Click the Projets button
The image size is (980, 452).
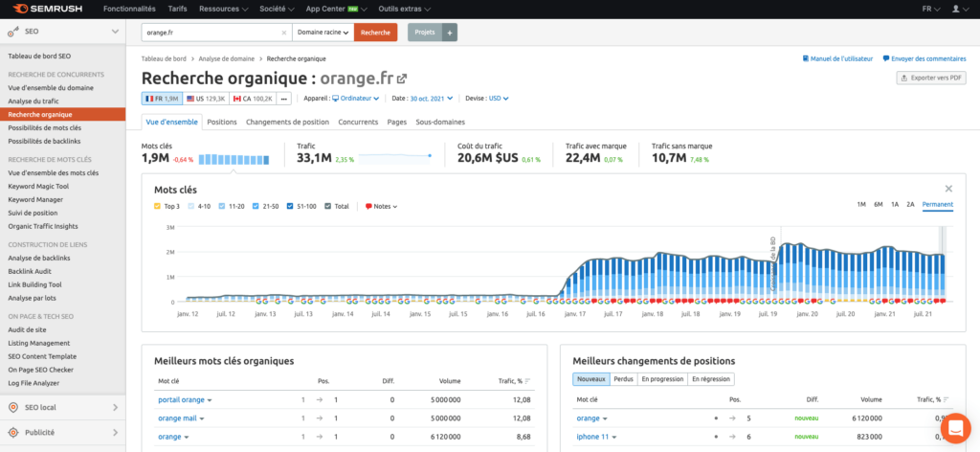pos(425,33)
